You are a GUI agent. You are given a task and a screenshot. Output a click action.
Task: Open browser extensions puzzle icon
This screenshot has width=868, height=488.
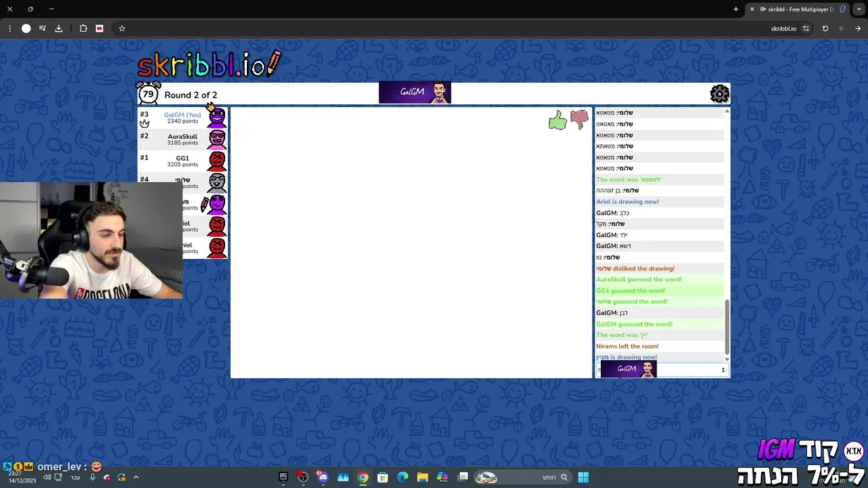click(83, 28)
